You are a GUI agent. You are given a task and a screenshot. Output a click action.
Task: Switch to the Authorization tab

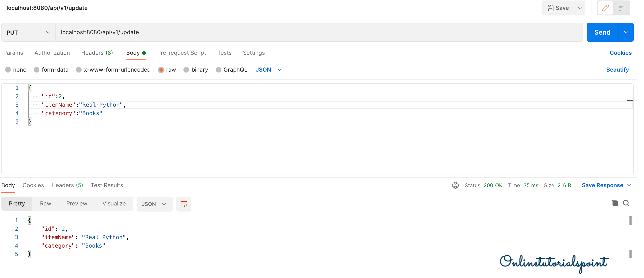(x=52, y=53)
